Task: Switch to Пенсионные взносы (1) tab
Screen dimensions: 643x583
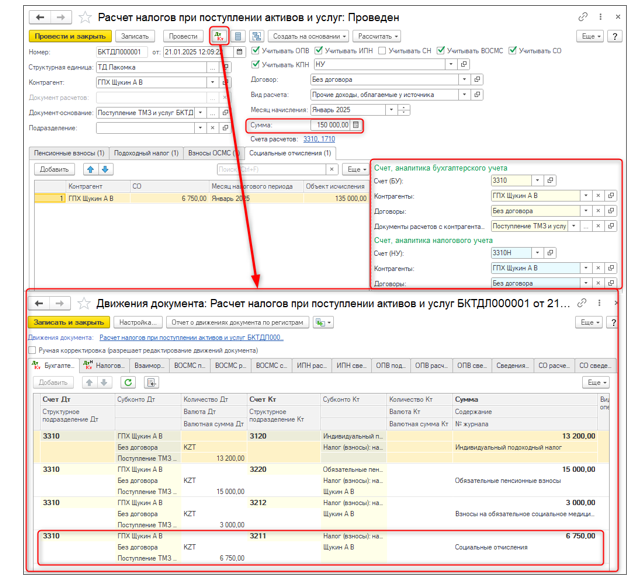Action: point(69,153)
